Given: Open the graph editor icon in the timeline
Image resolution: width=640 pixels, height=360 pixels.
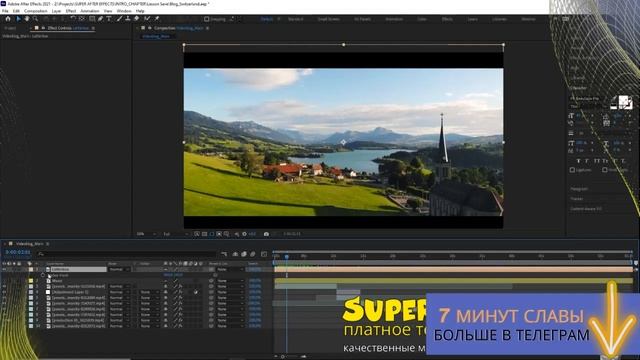Looking at the screenshot, I should click(264, 254).
